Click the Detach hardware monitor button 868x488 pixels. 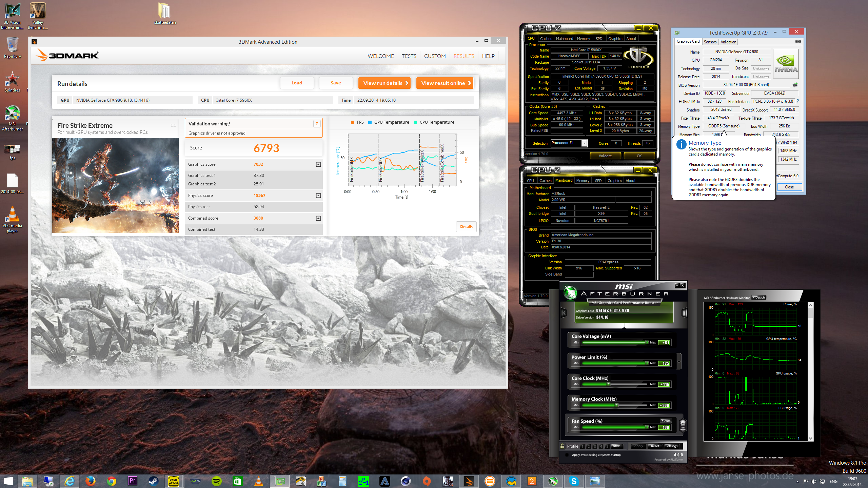click(x=759, y=298)
